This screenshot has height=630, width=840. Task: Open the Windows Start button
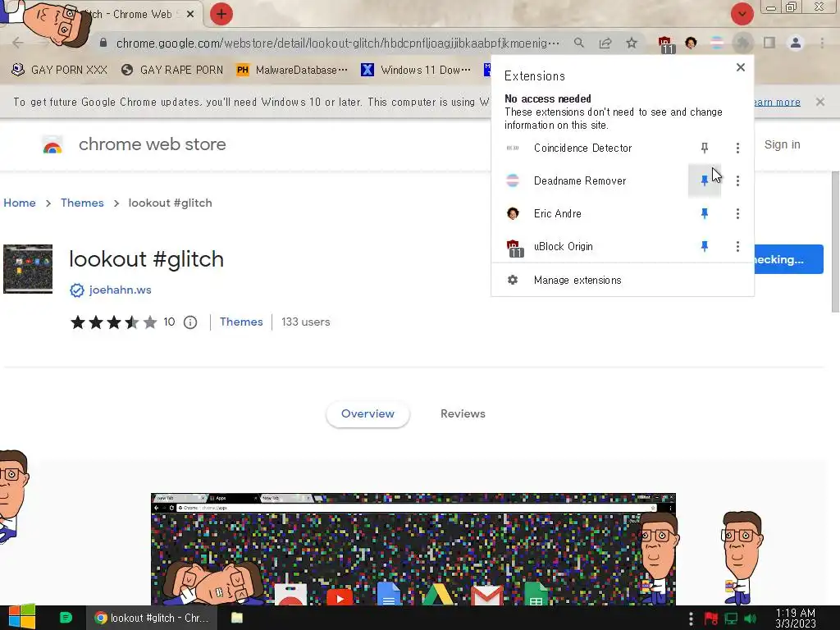coord(21,618)
